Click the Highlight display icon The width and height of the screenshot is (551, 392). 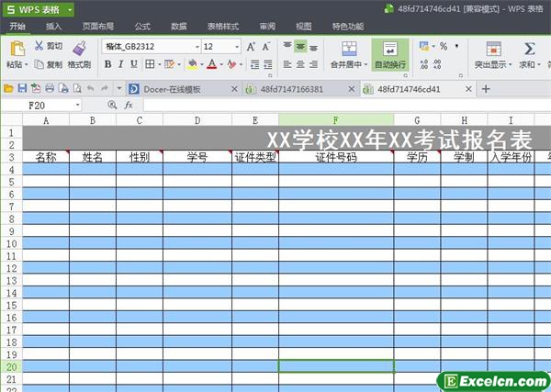[x=493, y=49]
